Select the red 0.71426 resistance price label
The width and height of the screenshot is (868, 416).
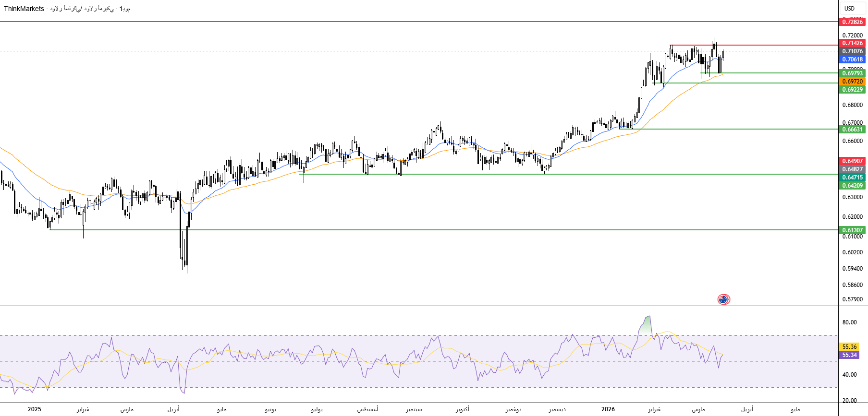tap(853, 43)
